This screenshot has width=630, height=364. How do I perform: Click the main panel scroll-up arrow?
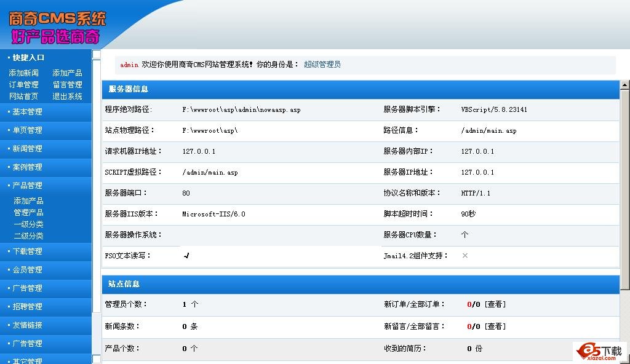pos(624,85)
